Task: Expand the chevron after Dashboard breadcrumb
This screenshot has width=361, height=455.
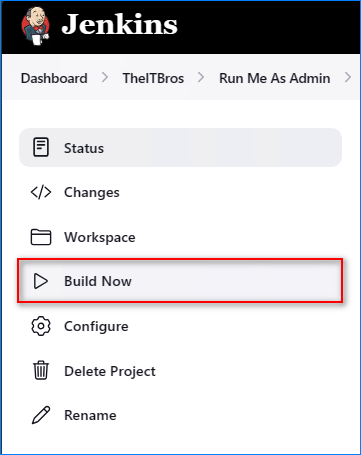Action: 105,78
